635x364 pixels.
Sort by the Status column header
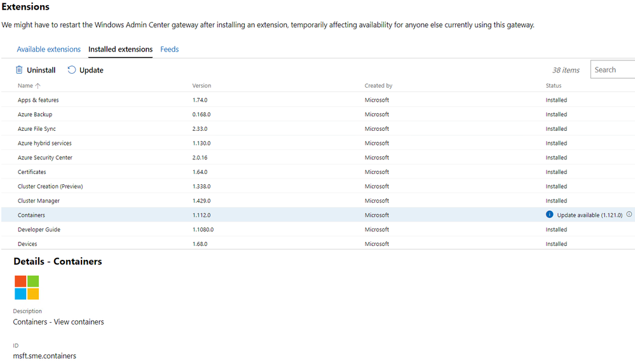click(x=553, y=86)
